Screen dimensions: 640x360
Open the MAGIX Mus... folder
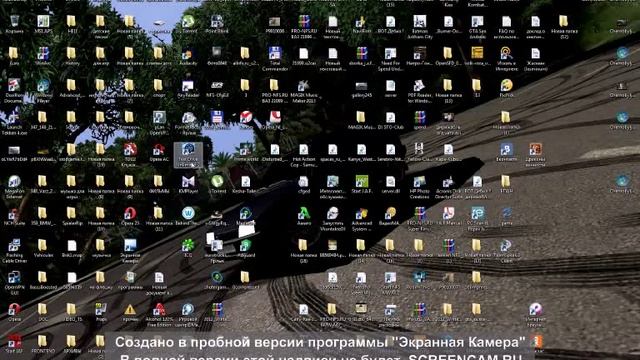click(x=361, y=120)
